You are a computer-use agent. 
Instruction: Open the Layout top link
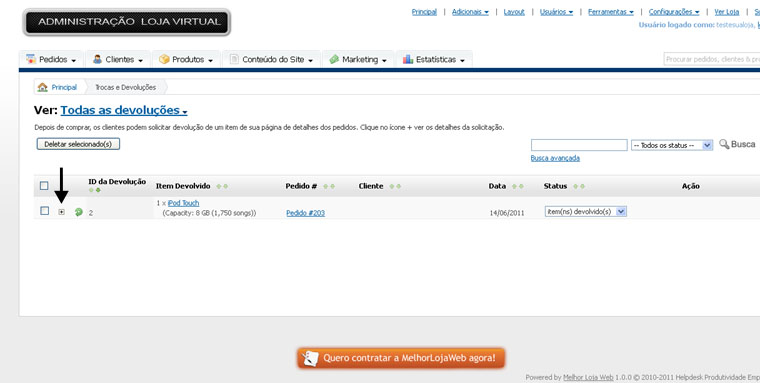(x=514, y=12)
